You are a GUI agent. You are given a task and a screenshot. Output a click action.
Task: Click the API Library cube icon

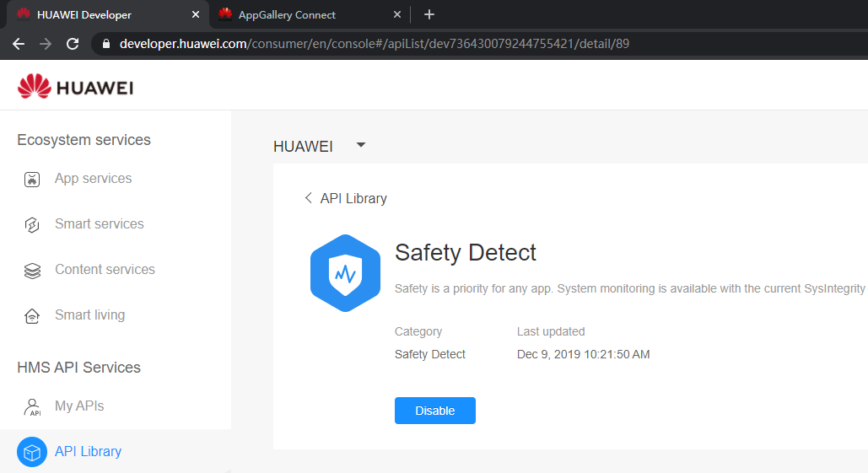(32, 452)
